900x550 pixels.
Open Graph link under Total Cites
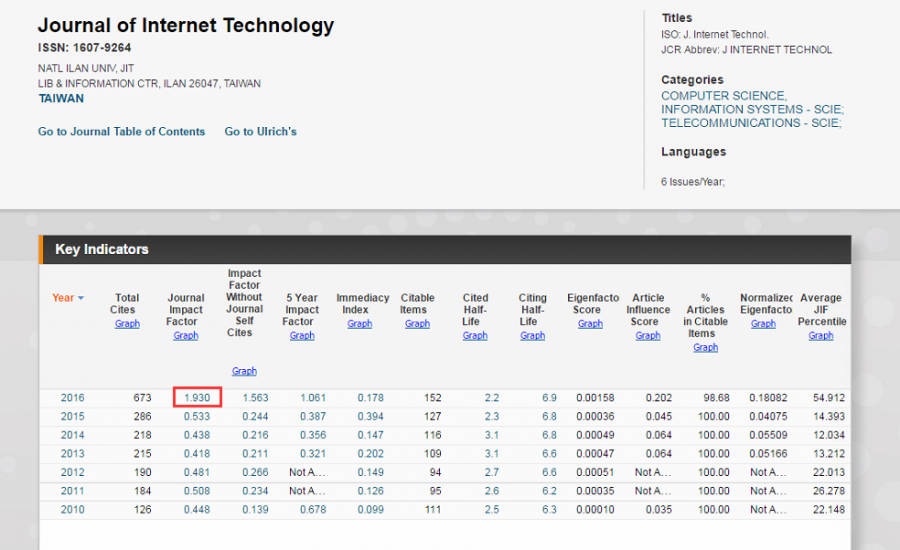coord(127,324)
